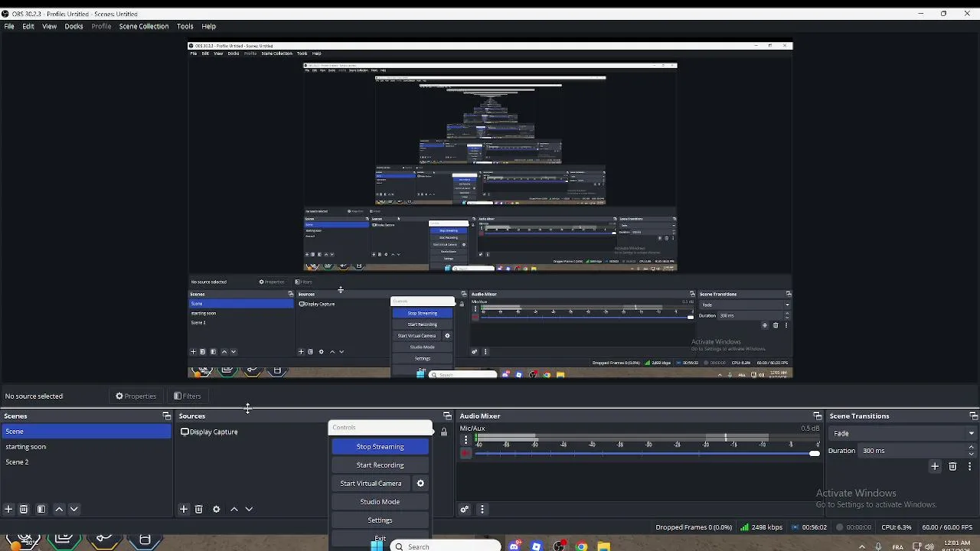Open transition properties three-dot menu
Image resolution: width=980 pixels, height=551 pixels.
(x=969, y=467)
